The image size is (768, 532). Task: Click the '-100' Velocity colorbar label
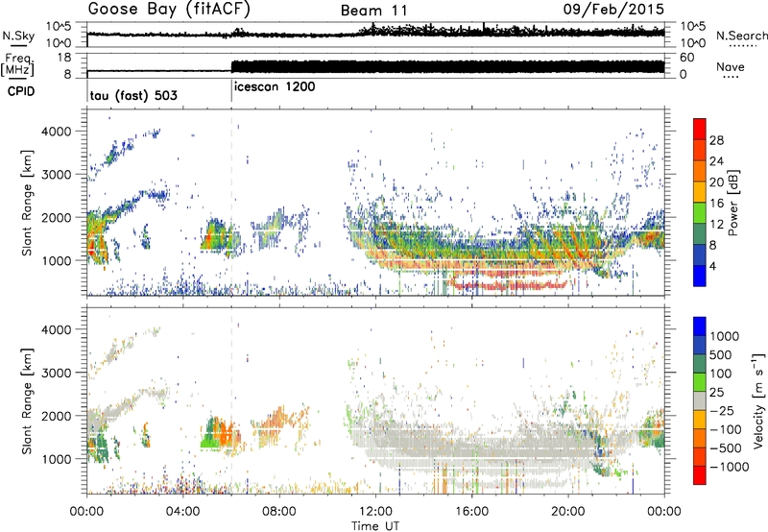pos(725,429)
